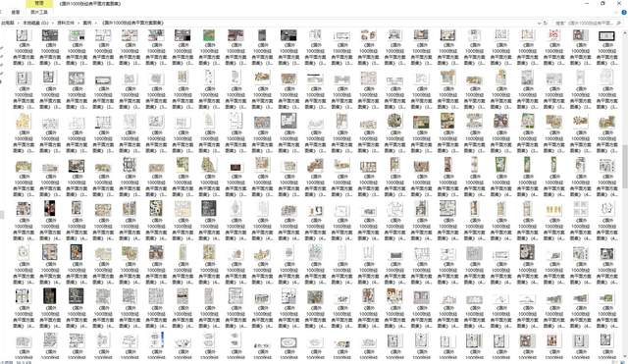Select the yellow vertical bars thumbnail
Image resolution: width=628 pixels, height=364 pixels.
553,209
